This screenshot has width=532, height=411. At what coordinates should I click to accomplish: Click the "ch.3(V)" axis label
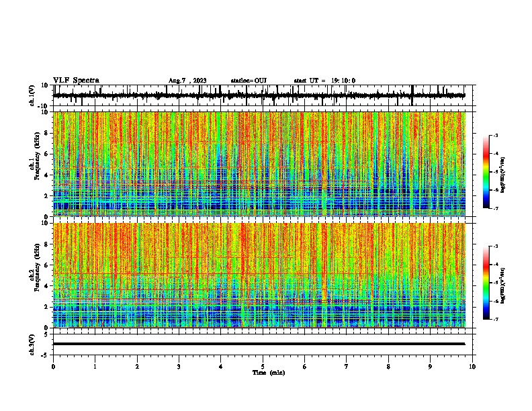click(32, 345)
